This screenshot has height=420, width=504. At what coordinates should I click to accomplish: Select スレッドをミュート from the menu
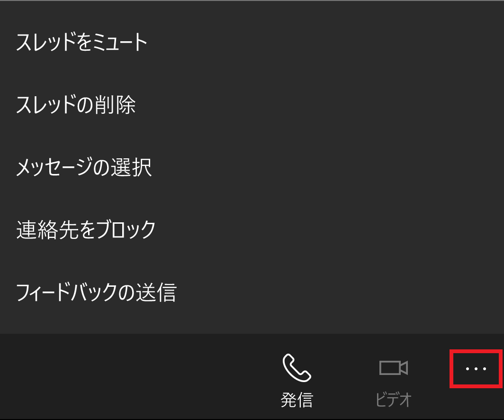click(x=252, y=42)
